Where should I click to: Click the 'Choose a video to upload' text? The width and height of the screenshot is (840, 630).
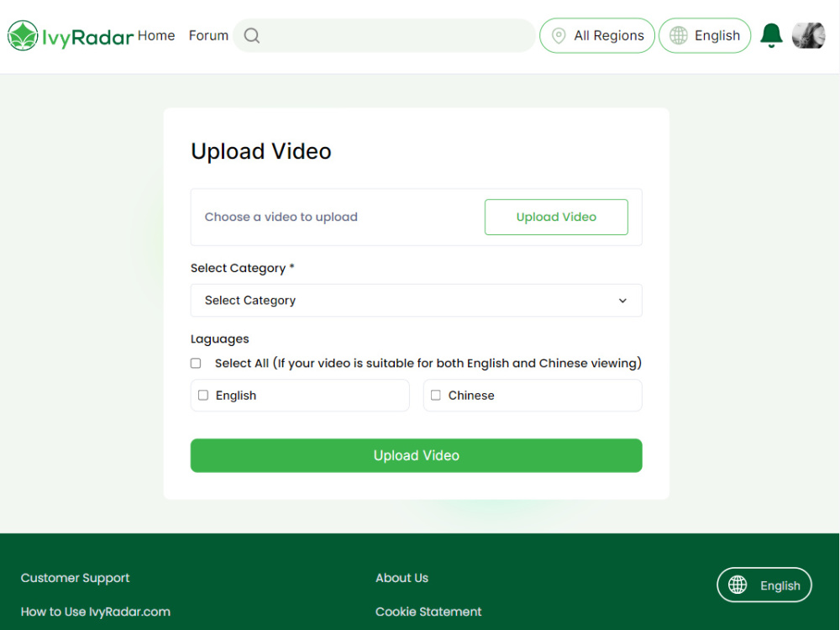pos(281,217)
